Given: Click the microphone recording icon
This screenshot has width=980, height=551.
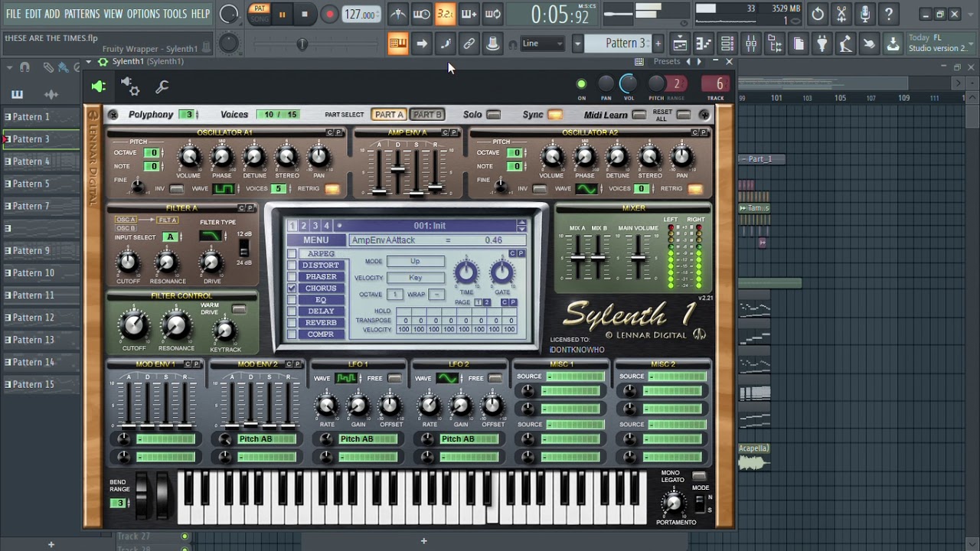Looking at the screenshot, I should (865, 14).
